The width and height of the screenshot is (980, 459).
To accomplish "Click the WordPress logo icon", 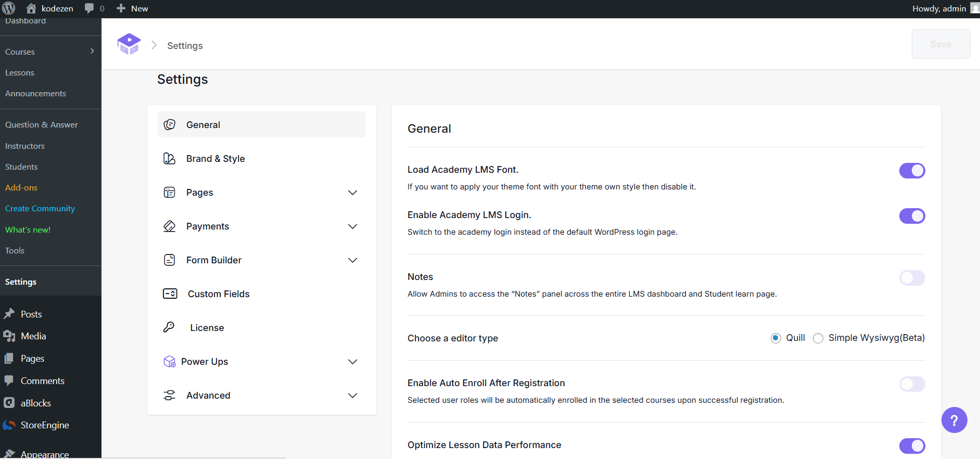I will click(x=9, y=8).
